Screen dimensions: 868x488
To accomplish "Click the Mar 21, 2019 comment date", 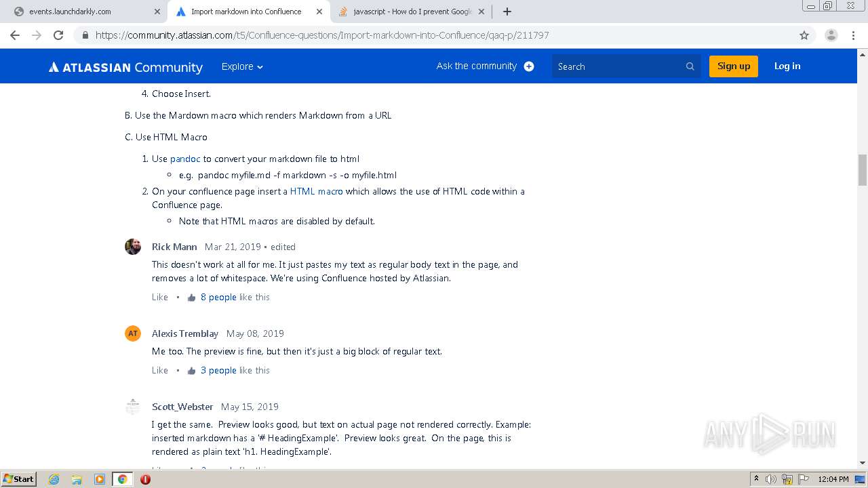I will pos(233,247).
